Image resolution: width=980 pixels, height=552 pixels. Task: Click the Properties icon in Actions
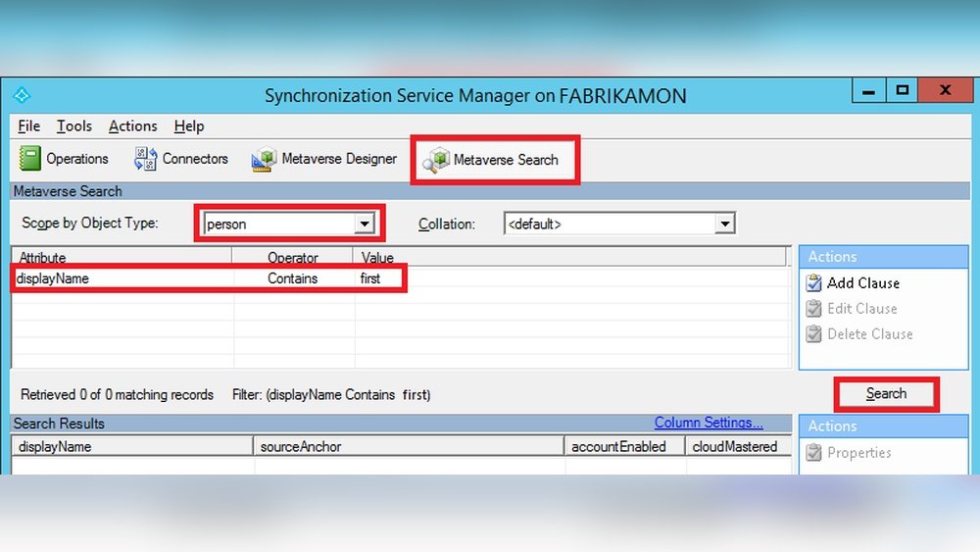point(813,452)
